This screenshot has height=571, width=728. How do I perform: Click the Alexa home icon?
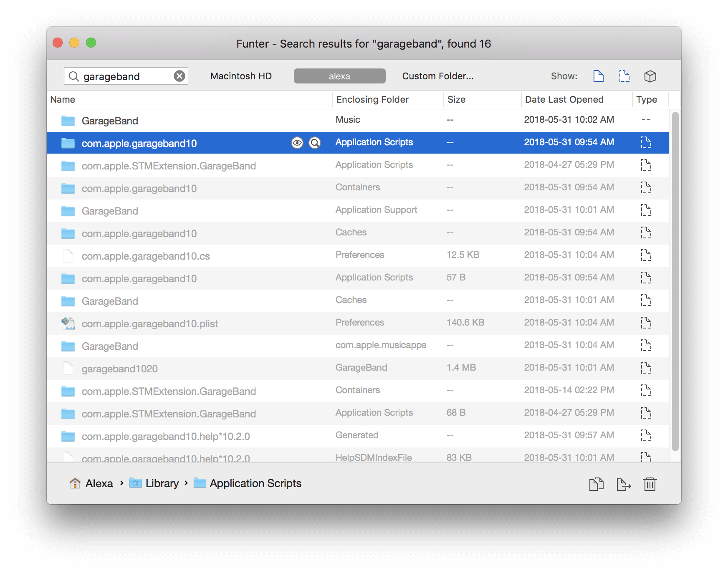click(x=75, y=483)
